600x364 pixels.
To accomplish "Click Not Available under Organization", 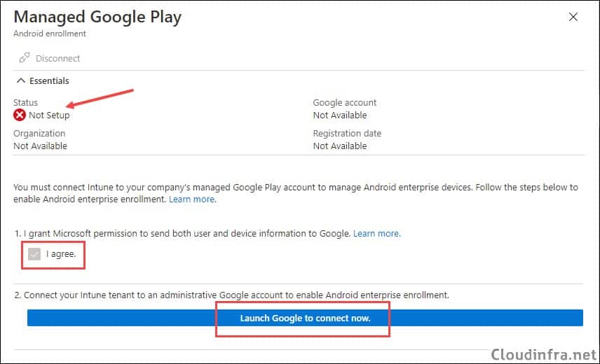I will pos(40,146).
